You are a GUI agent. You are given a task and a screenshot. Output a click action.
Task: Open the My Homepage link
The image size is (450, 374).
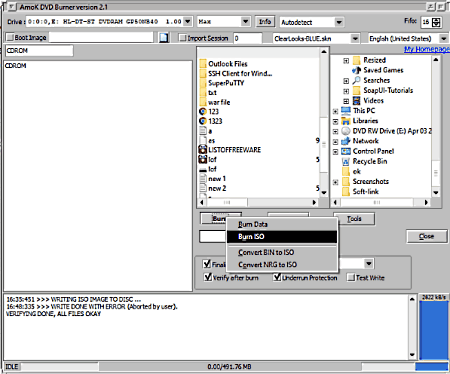427,49
